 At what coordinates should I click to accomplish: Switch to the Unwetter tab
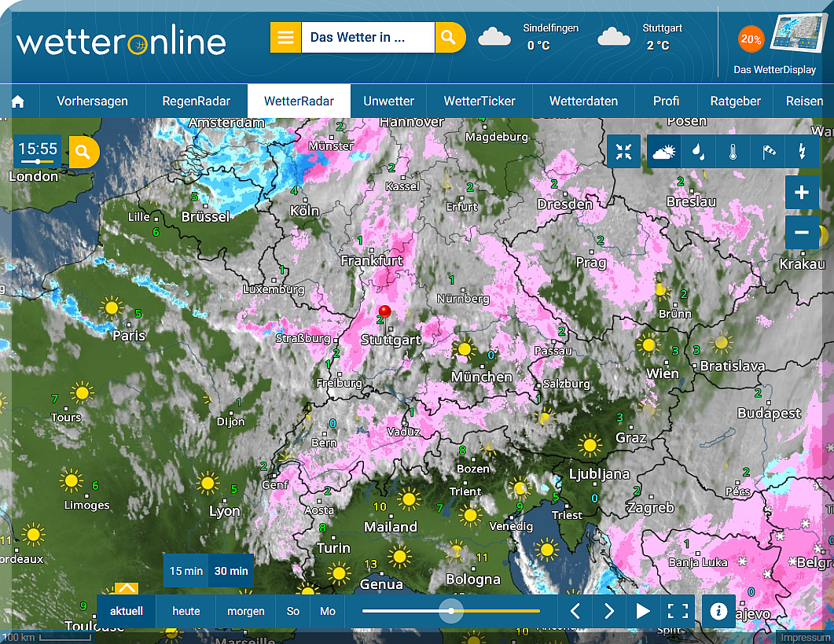(388, 101)
